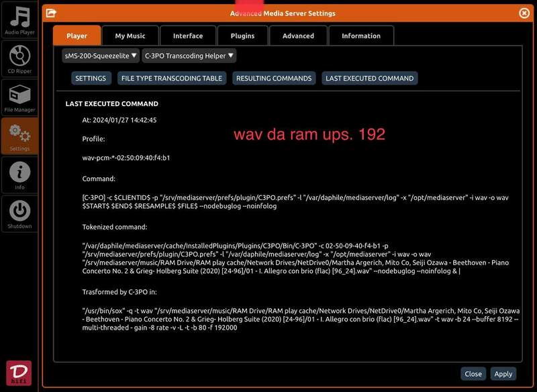Switch to the My Music tab

(130, 36)
